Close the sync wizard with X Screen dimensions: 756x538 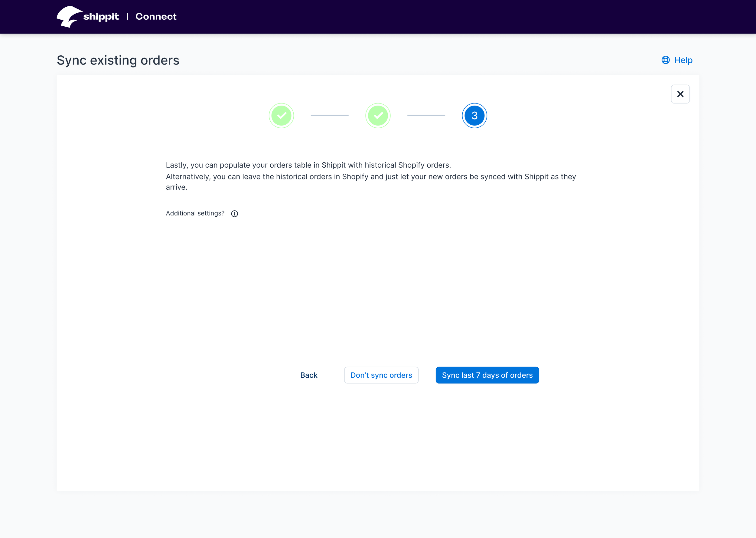680,94
